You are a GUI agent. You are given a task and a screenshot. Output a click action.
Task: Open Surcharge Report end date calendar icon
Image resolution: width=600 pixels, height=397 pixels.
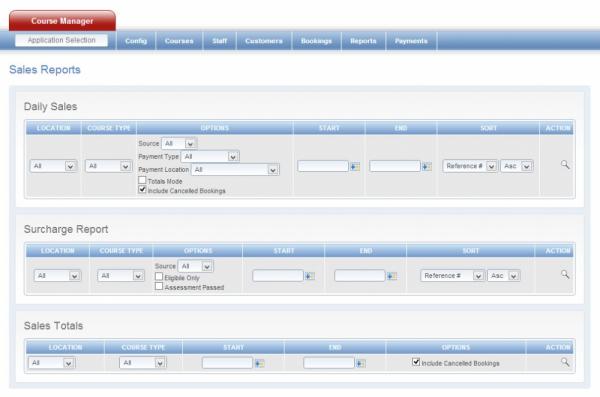(x=391, y=276)
